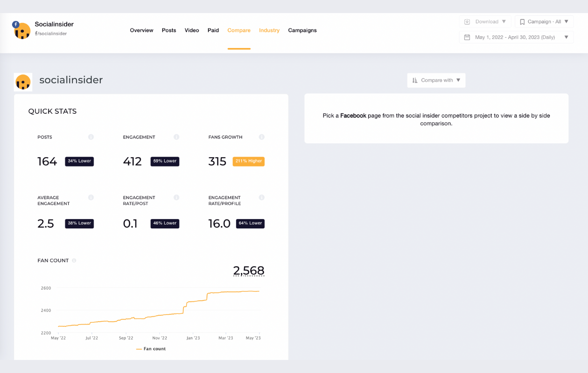Click the engagement rate/profile value 16.0
The image size is (588, 373).
click(x=219, y=223)
